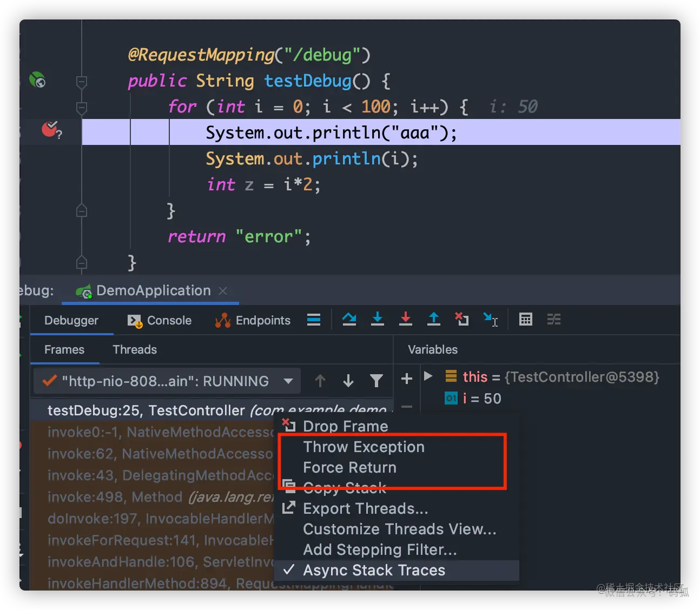Select frame invoke:62, NativeMethodAccessor
This screenshot has height=610, width=700.
(153, 454)
